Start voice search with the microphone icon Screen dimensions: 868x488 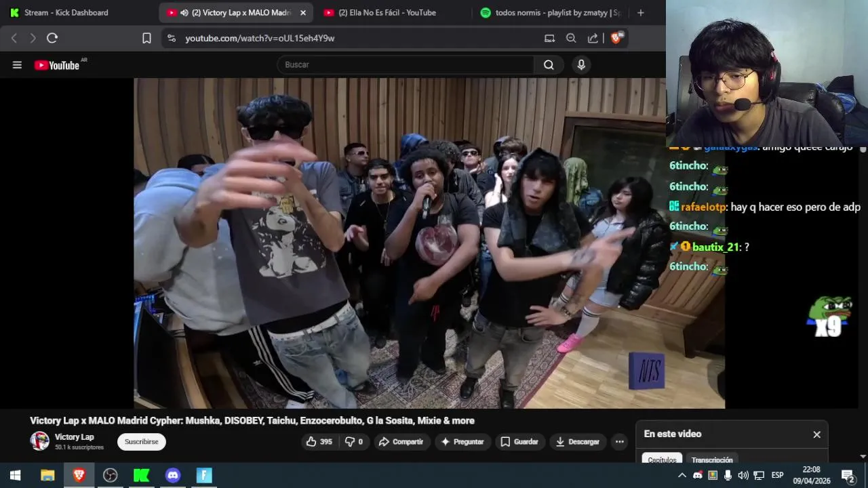(580, 65)
